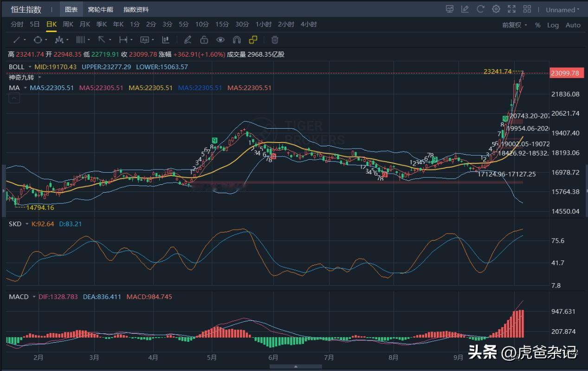
Task: Select the text annotation tool
Action: point(144,40)
